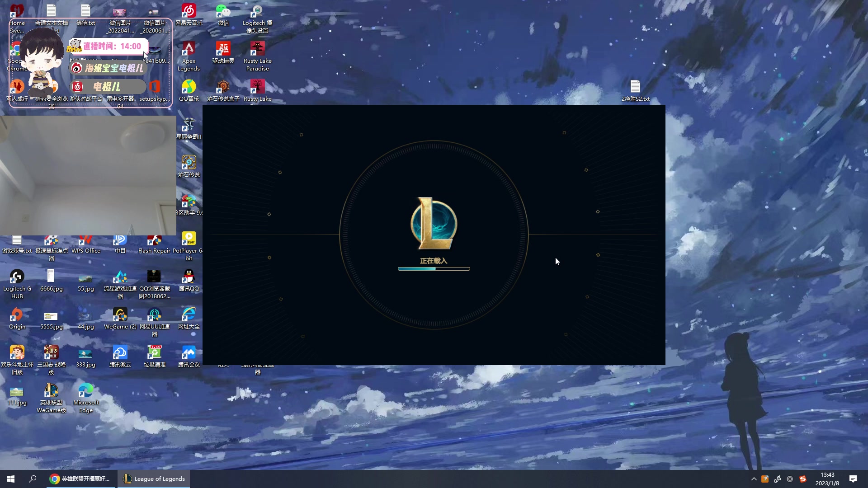Select the QQ浏览器截图2018062... file icon
The height and width of the screenshot is (488, 868).
click(155, 284)
